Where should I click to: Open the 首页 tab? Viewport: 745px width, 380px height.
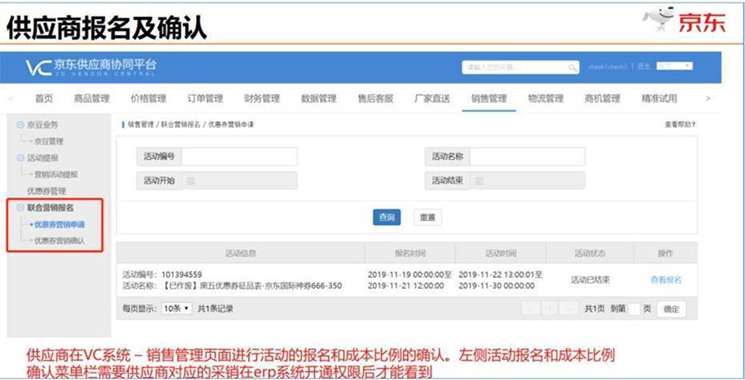(x=44, y=98)
